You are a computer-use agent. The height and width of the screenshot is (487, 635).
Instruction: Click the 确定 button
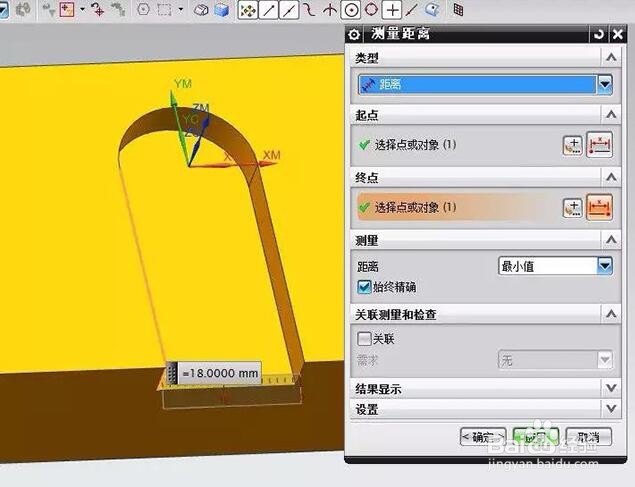click(483, 437)
